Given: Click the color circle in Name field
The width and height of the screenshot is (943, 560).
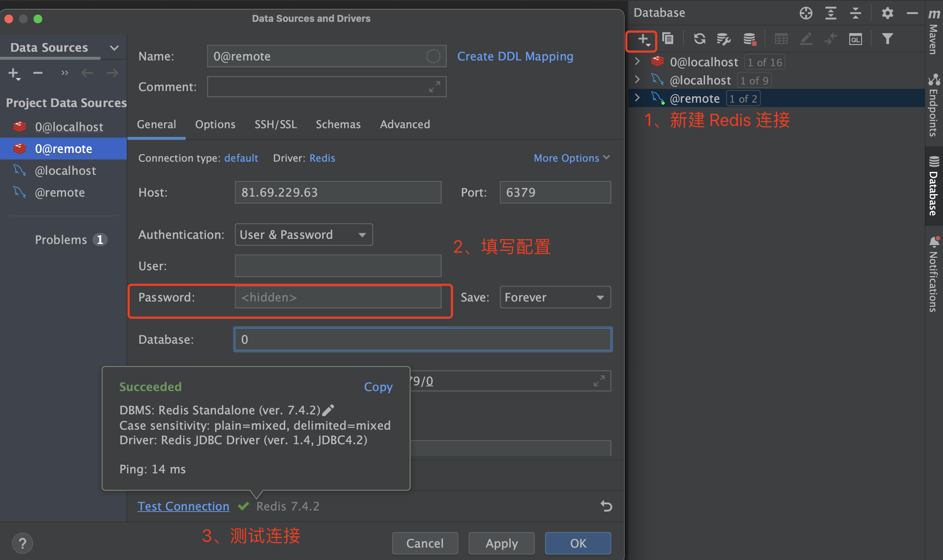Looking at the screenshot, I should (x=433, y=56).
